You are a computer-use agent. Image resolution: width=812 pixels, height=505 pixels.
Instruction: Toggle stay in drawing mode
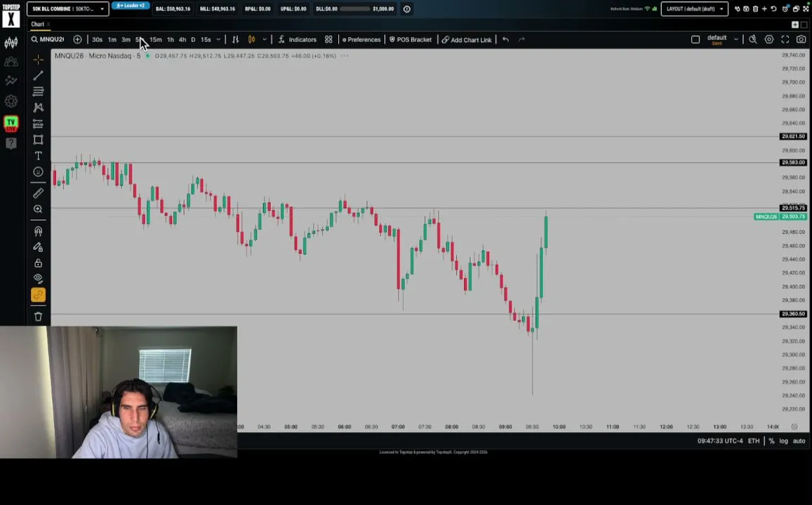coord(39,247)
